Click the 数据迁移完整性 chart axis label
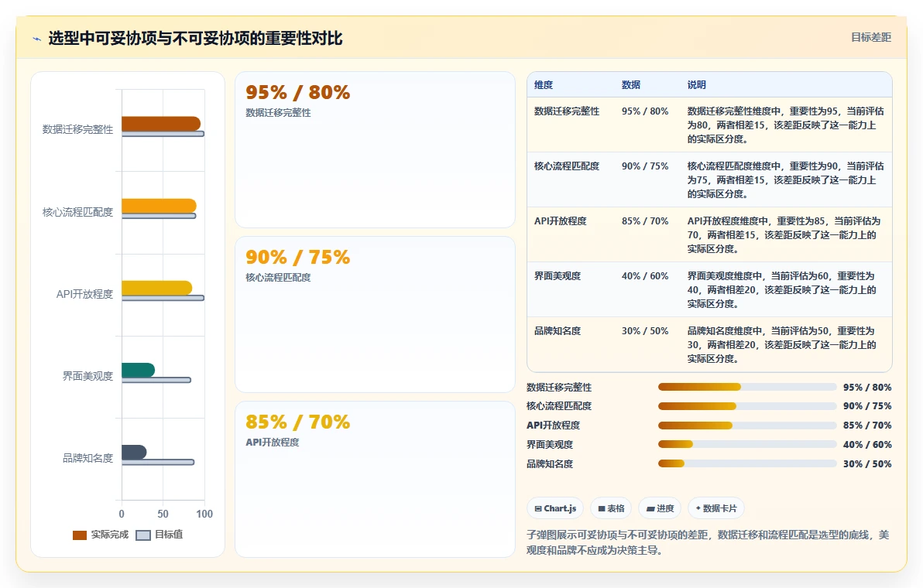The height and width of the screenshot is (588, 923). coord(77,129)
